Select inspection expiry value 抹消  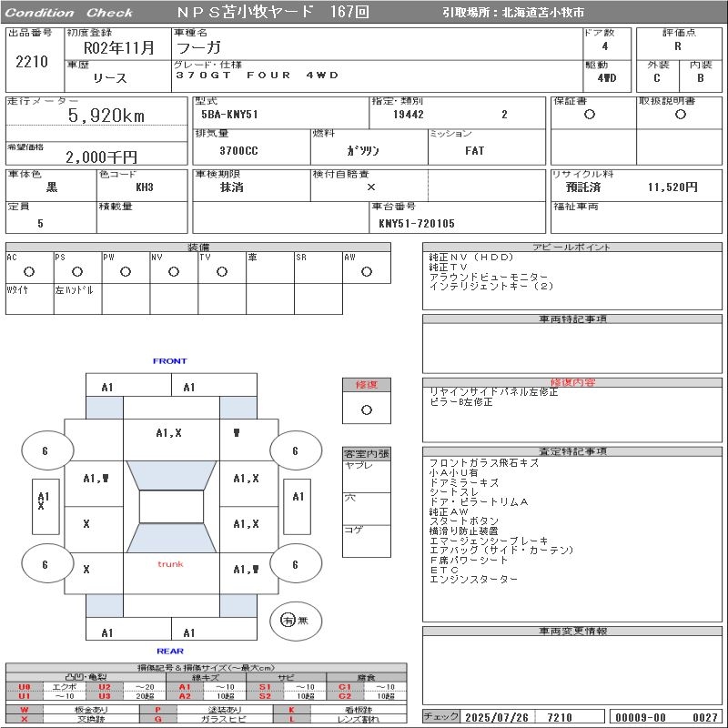point(232,187)
